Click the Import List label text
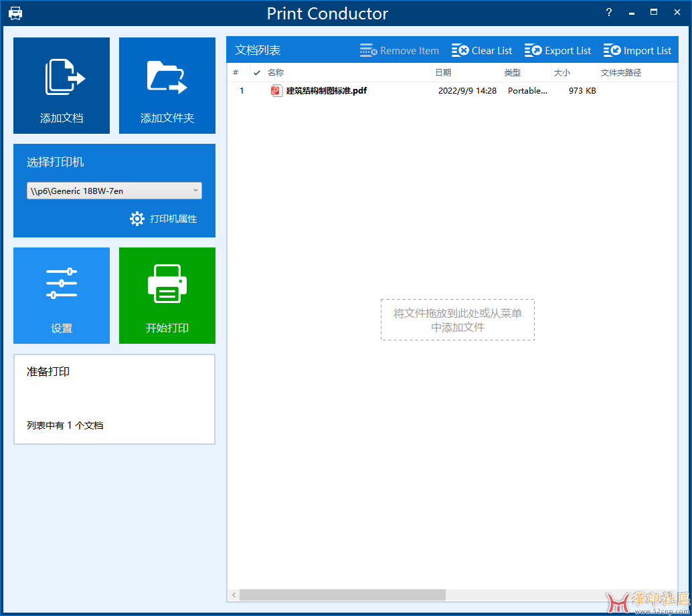The image size is (692, 616). [647, 51]
